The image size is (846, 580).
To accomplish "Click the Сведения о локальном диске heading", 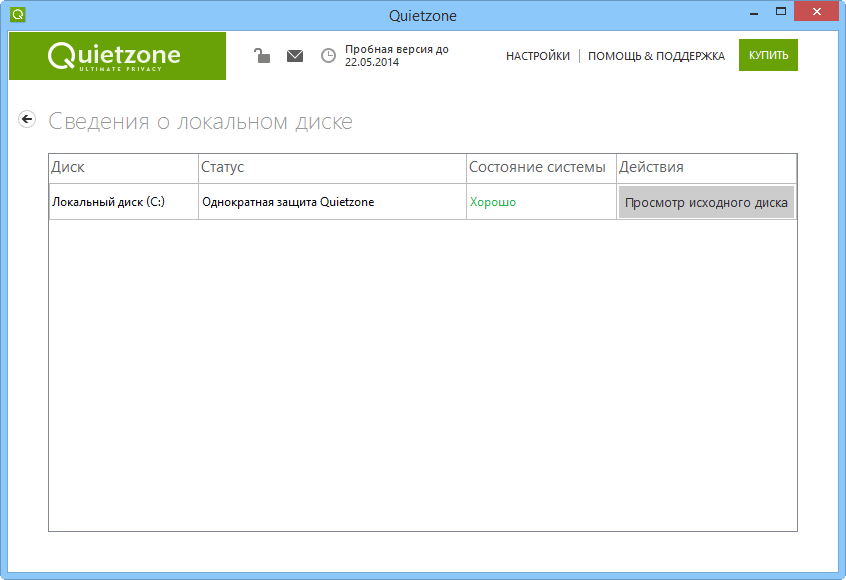I will 200,122.
